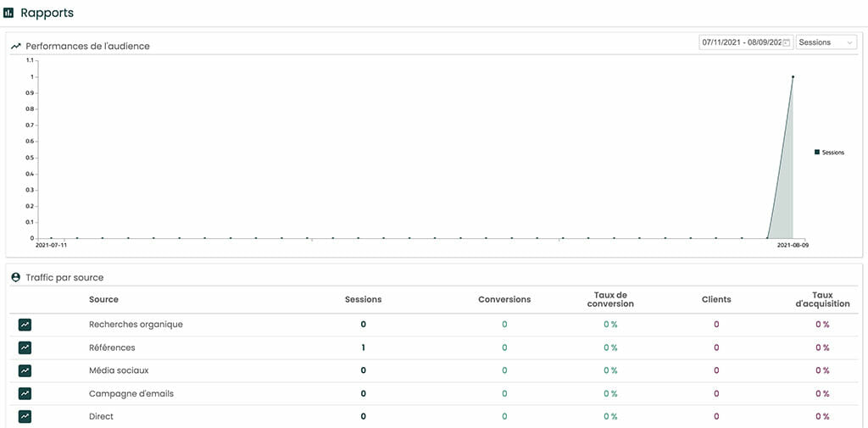Click Direct taux d'acquisition value

(x=822, y=416)
